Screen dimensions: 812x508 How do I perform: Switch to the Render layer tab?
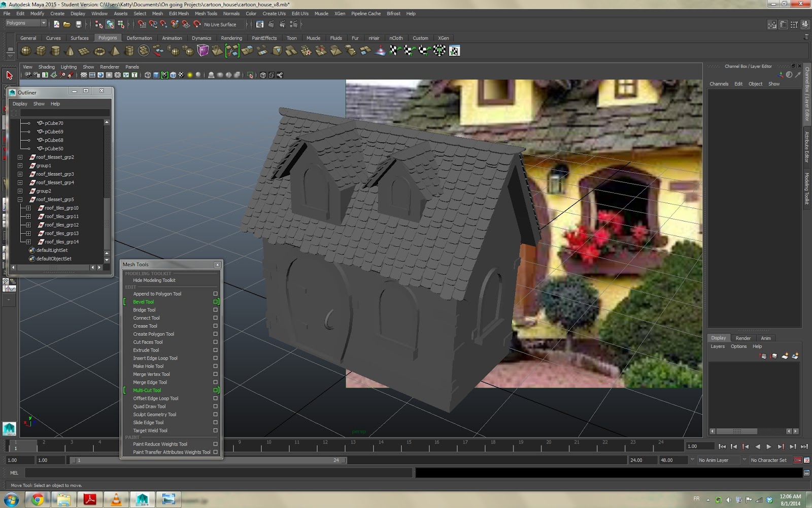coord(743,338)
